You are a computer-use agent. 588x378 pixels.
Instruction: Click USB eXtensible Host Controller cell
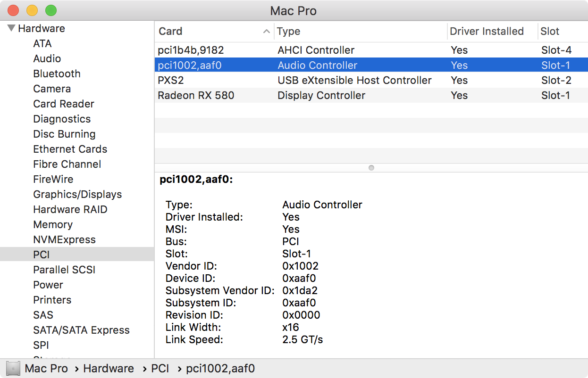(x=354, y=80)
